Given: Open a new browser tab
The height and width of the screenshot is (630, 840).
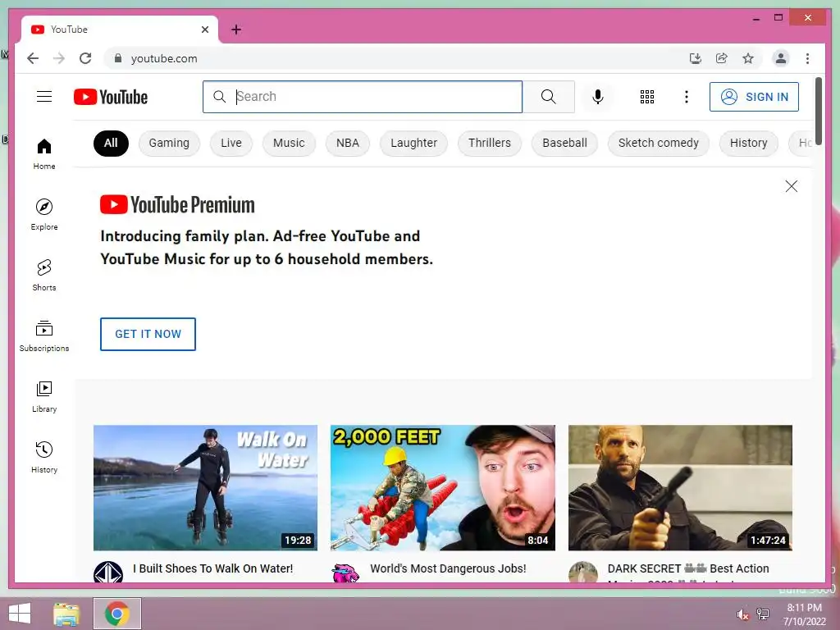Looking at the screenshot, I should coord(236,30).
